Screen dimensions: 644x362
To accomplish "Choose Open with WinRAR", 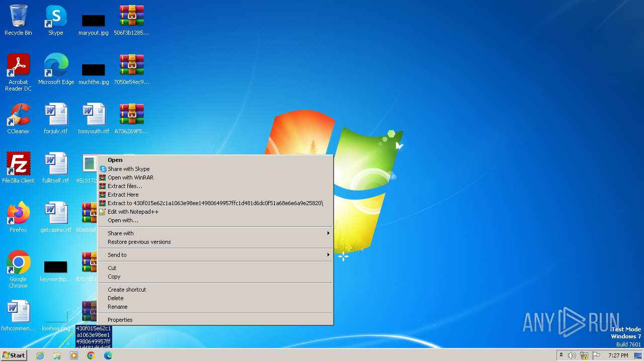I will [x=215, y=177].
